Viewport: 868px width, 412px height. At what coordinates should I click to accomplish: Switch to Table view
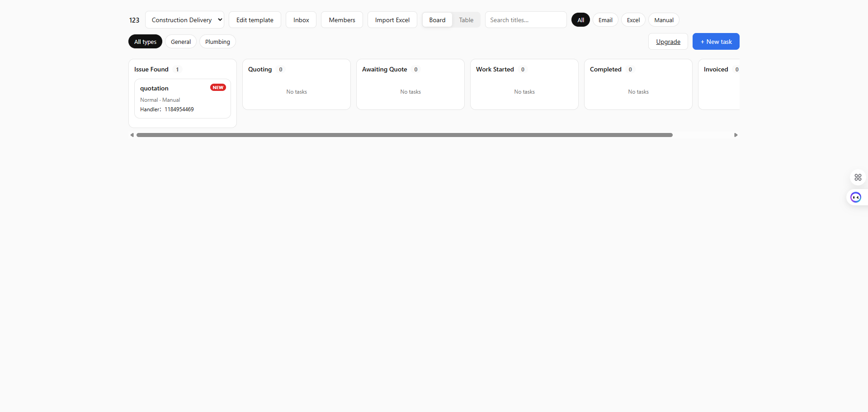[466, 20]
